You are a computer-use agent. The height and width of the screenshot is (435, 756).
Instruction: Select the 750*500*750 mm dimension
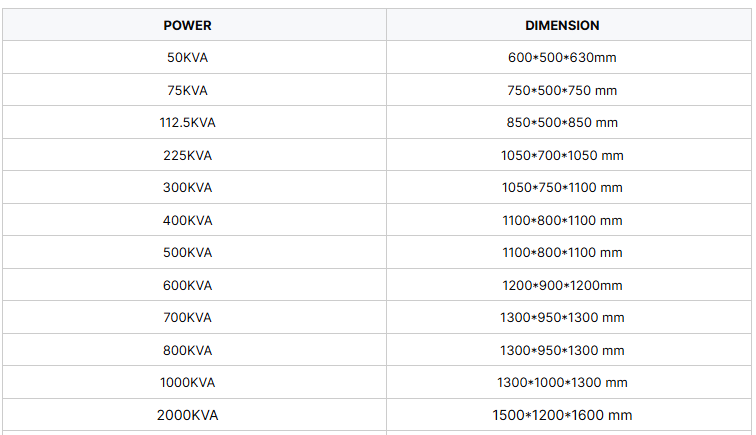click(562, 90)
